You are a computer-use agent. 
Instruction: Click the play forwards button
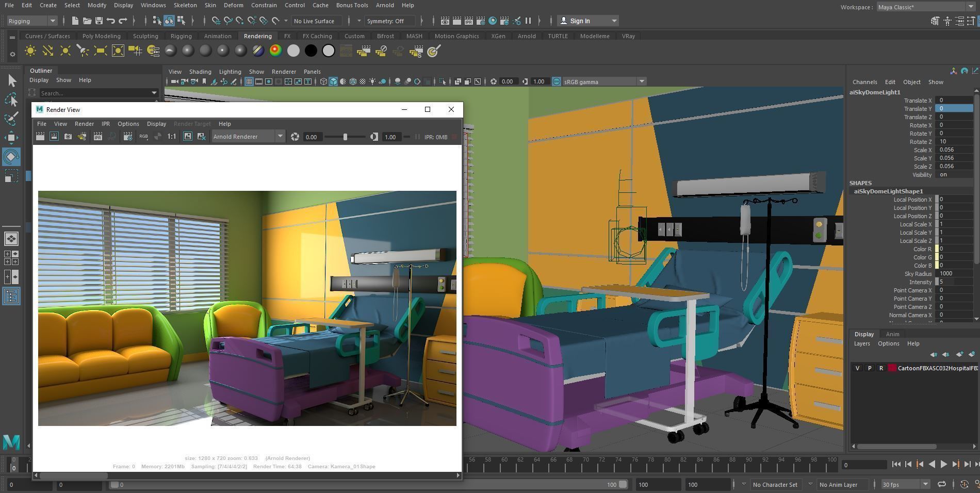pyautogui.click(x=943, y=464)
